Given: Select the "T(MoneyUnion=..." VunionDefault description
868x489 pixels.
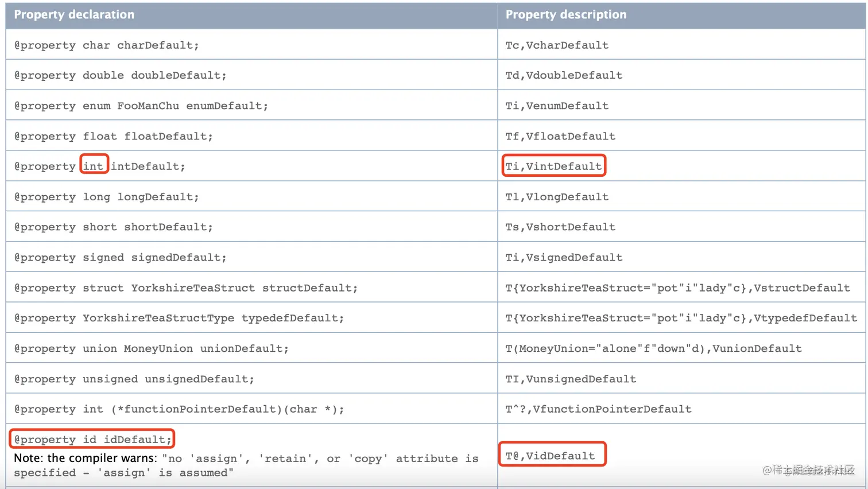Looking at the screenshot, I should coord(653,349).
